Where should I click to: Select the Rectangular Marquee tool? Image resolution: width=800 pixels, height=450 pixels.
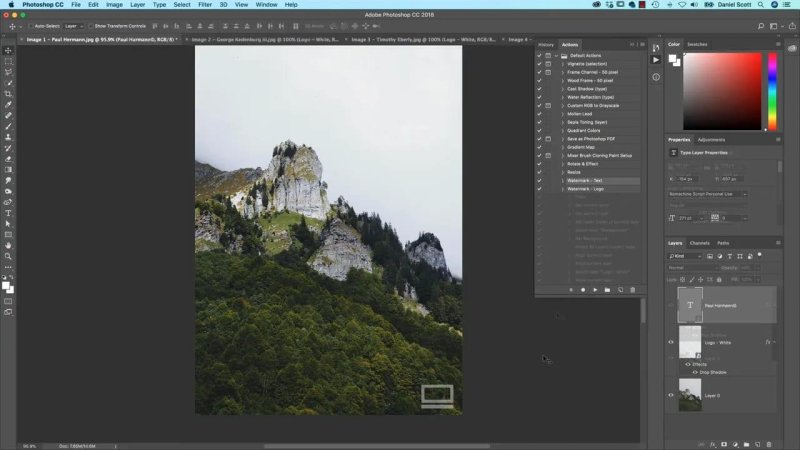pyautogui.click(x=8, y=61)
